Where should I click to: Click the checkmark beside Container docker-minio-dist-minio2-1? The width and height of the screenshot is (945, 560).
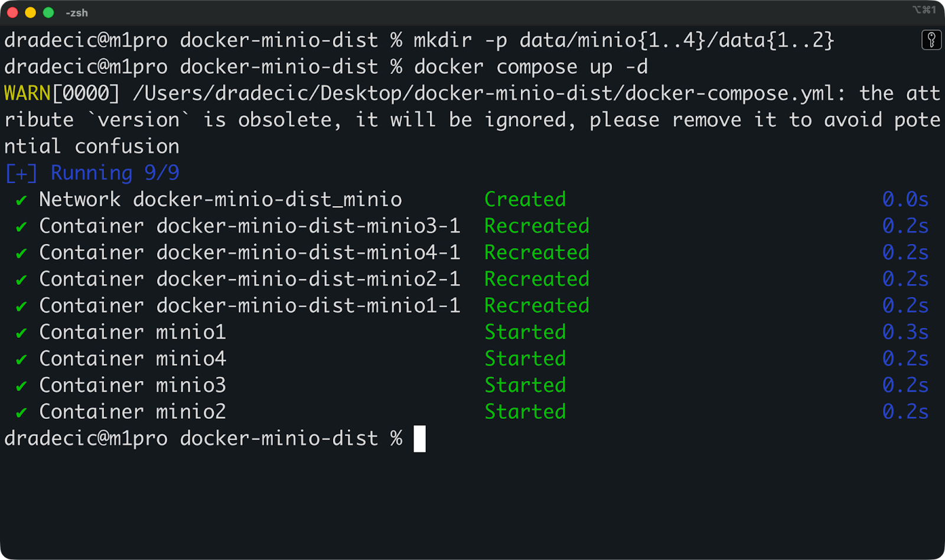point(19,279)
